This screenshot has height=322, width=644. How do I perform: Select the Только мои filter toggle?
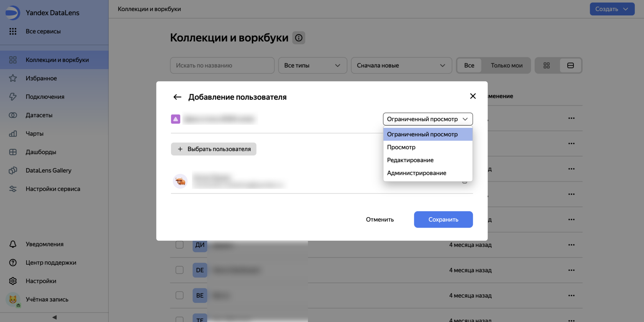[507, 65]
